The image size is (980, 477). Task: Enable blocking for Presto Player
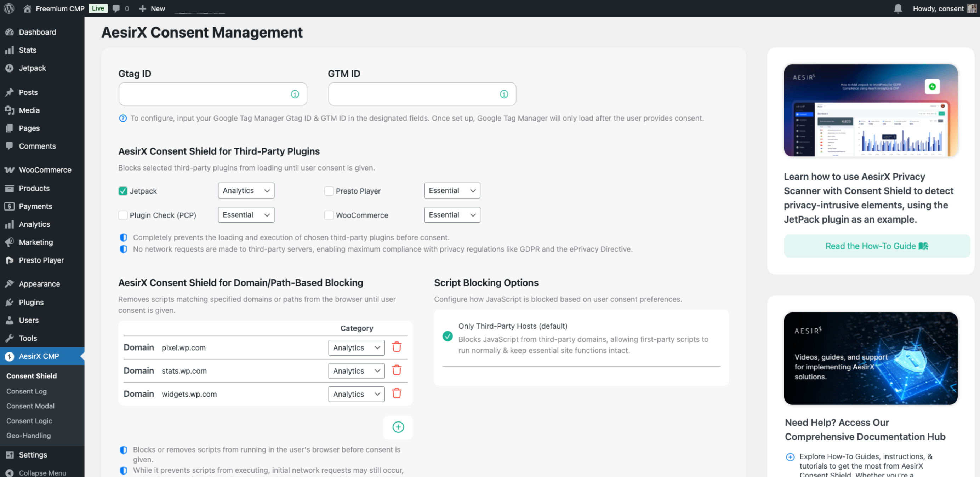pos(328,191)
